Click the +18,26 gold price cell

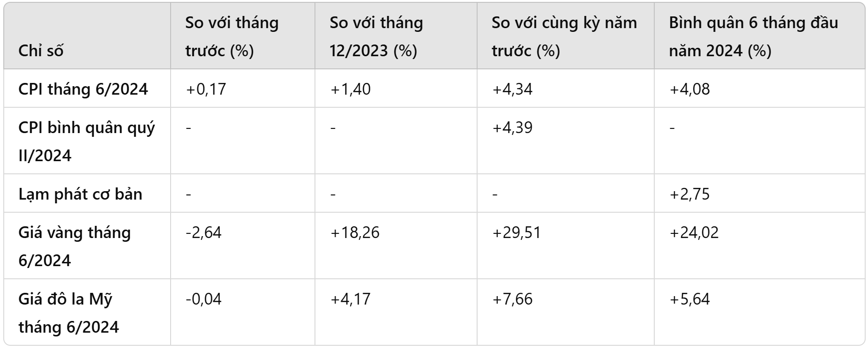355,232
